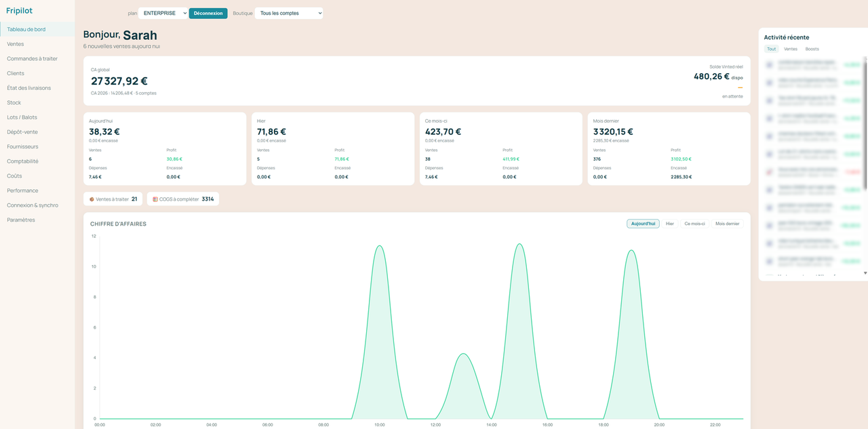Expand the ENTERPRISE plan dropdown

pos(163,13)
